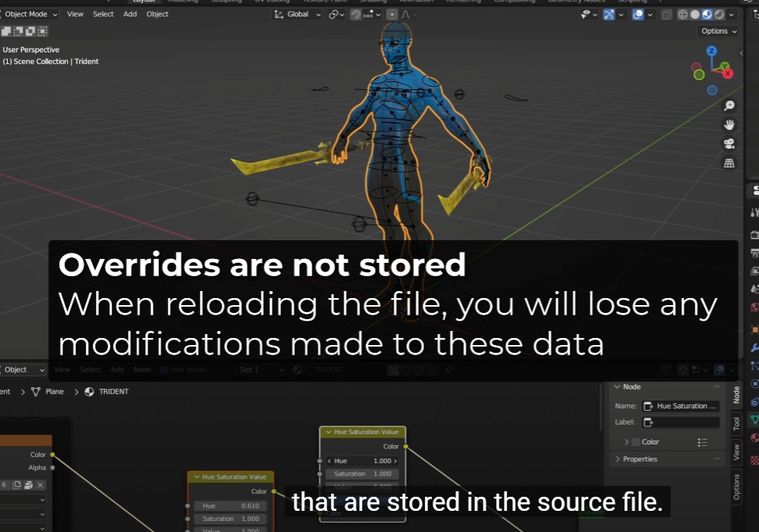Toggle show overlays button
759x532 pixels.
638,15
